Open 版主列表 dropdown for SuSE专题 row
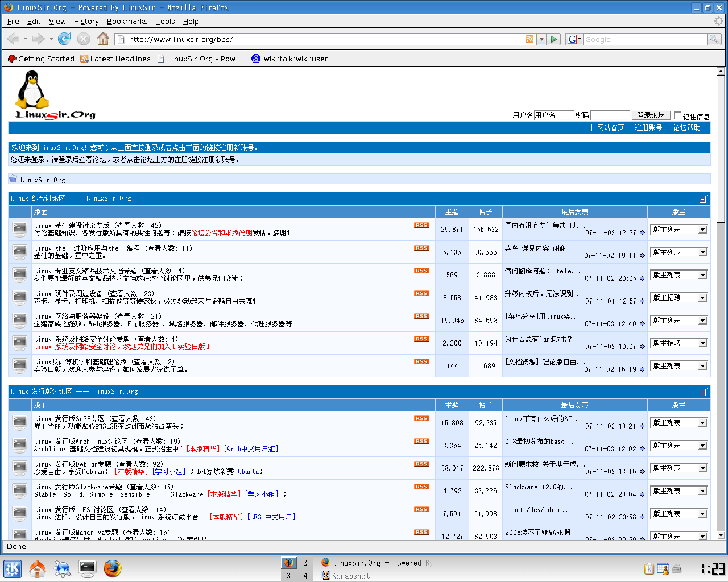Screen dimensions: 728x582 coord(679,423)
